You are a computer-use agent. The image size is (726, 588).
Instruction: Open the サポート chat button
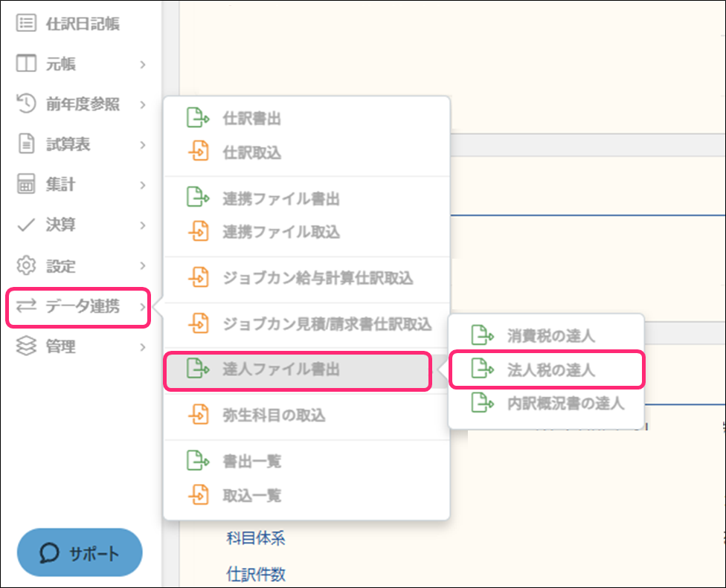click(x=80, y=552)
